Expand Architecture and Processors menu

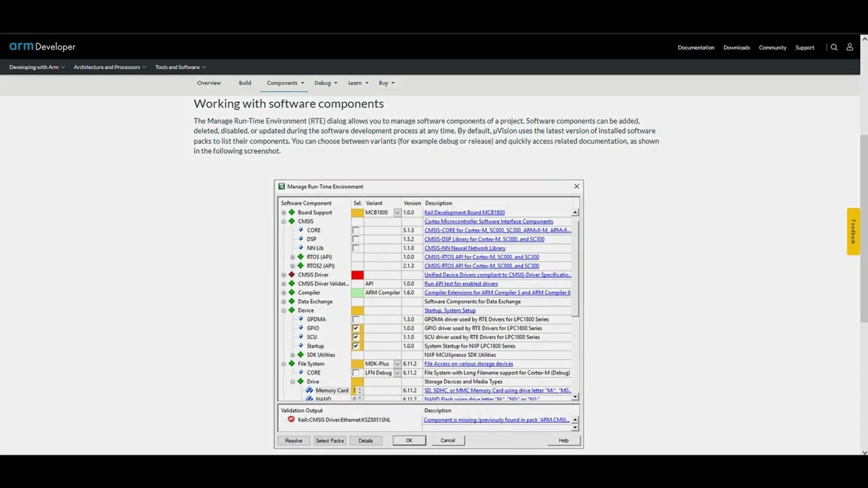tap(110, 67)
